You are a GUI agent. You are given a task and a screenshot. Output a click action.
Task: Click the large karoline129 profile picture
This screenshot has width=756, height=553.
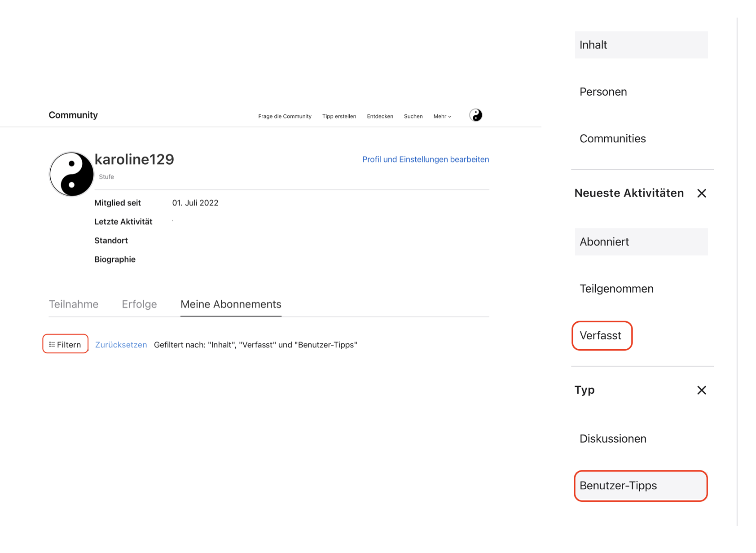click(x=71, y=174)
